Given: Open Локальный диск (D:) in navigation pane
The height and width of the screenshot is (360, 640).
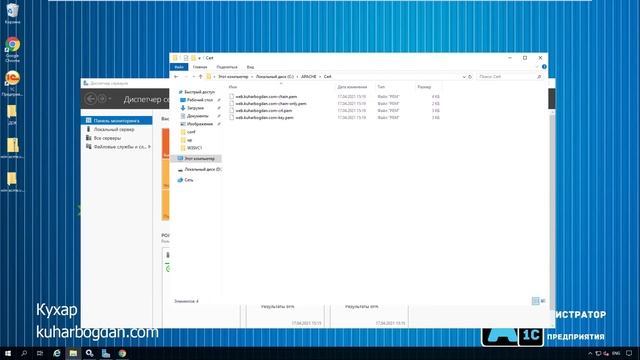Looking at the screenshot, I should (200, 169).
